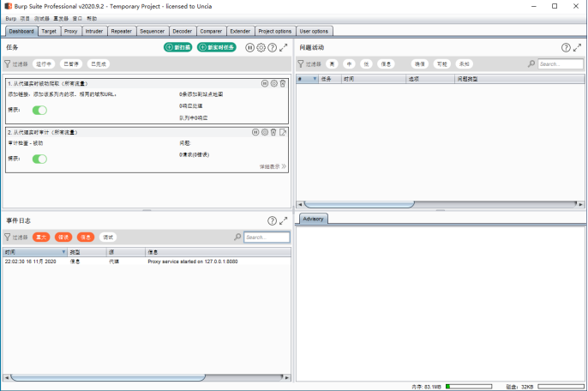
Task: Click the green 新实时任务 New live task button
Action: [217, 47]
